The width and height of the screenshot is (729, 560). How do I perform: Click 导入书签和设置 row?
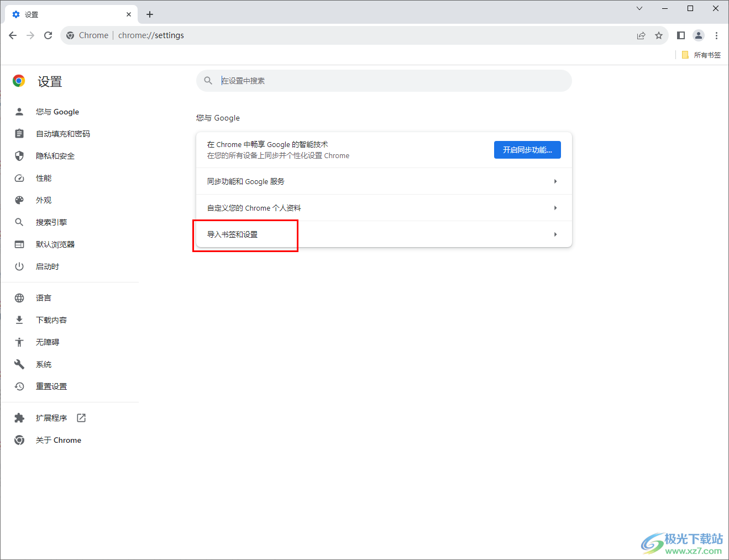tap(384, 234)
